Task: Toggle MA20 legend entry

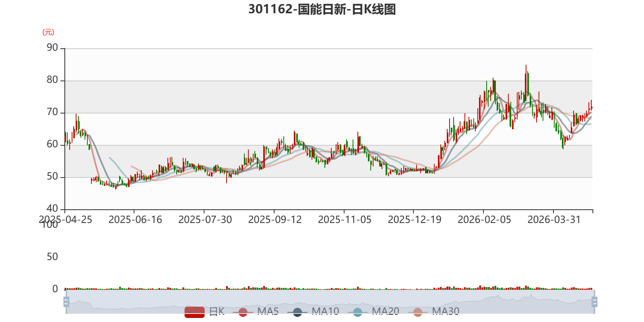Action: coord(373,312)
